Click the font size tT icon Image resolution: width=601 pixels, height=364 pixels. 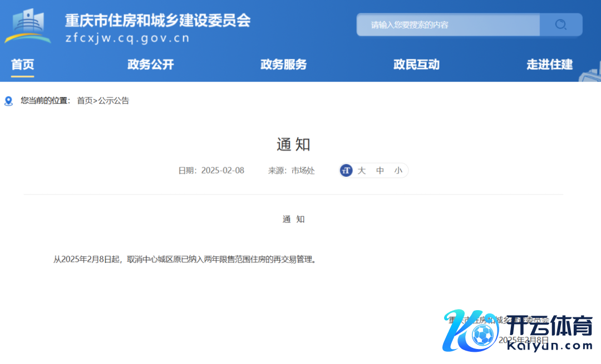pyautogui.click(x=346, y=171)
